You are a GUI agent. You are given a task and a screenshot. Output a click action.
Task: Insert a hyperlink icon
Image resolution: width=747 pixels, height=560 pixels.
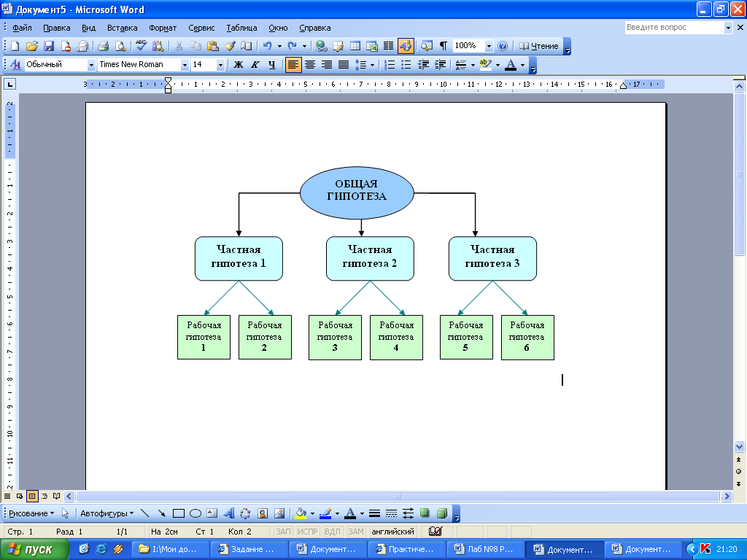[322, 46]
